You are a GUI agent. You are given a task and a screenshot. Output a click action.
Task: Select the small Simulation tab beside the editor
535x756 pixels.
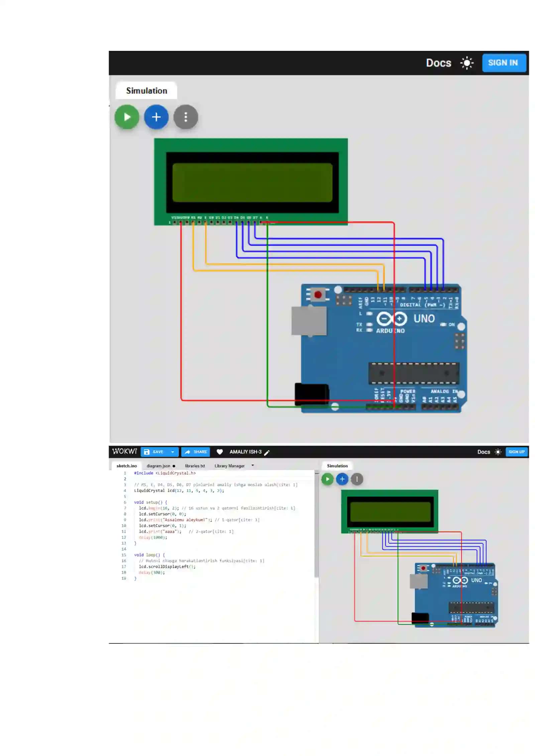337,466
